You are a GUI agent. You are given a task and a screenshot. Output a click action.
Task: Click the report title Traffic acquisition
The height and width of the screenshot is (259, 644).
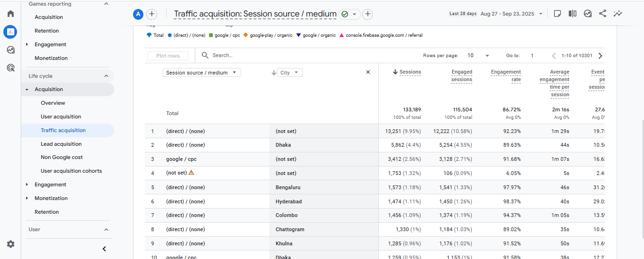click(255, 14)
